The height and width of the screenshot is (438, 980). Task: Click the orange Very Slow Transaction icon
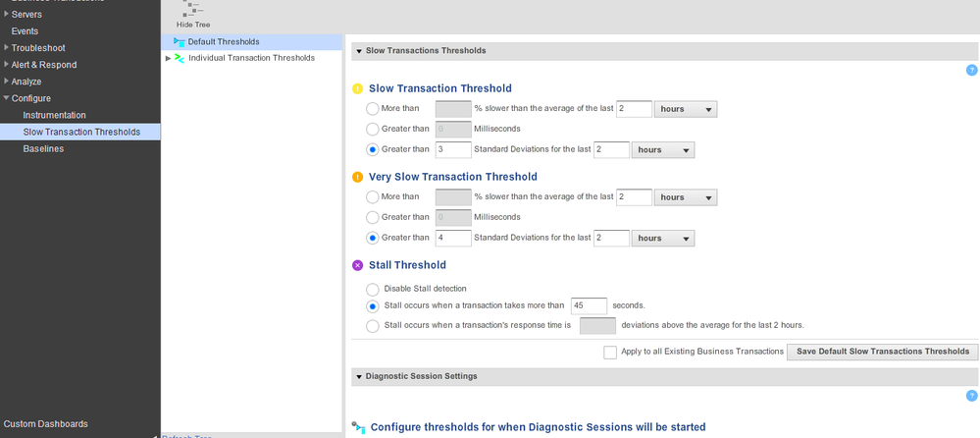(358, 177)
